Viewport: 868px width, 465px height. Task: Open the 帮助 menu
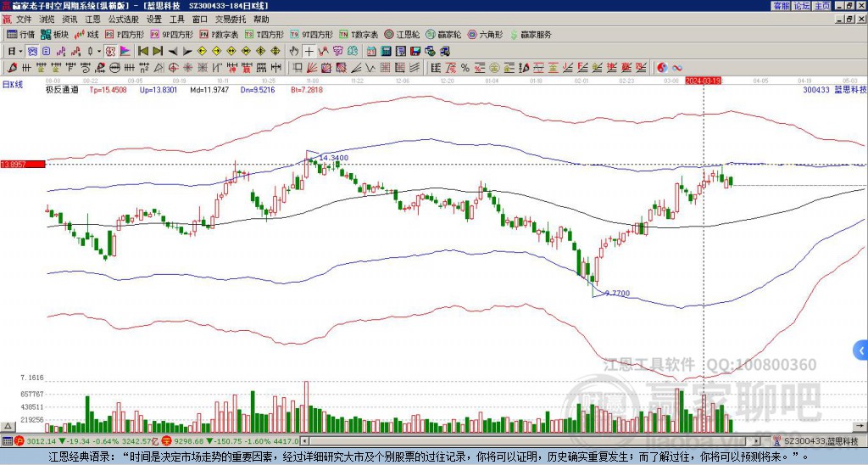pyautogui.click(x=261, y=20)
